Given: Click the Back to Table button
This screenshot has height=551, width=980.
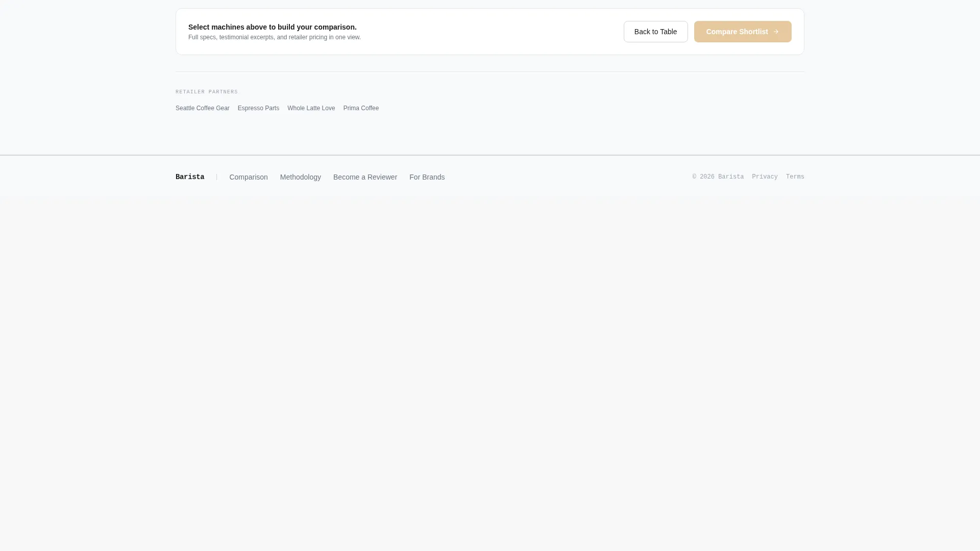Looking at the screenshot, I should tap(655, 32).
